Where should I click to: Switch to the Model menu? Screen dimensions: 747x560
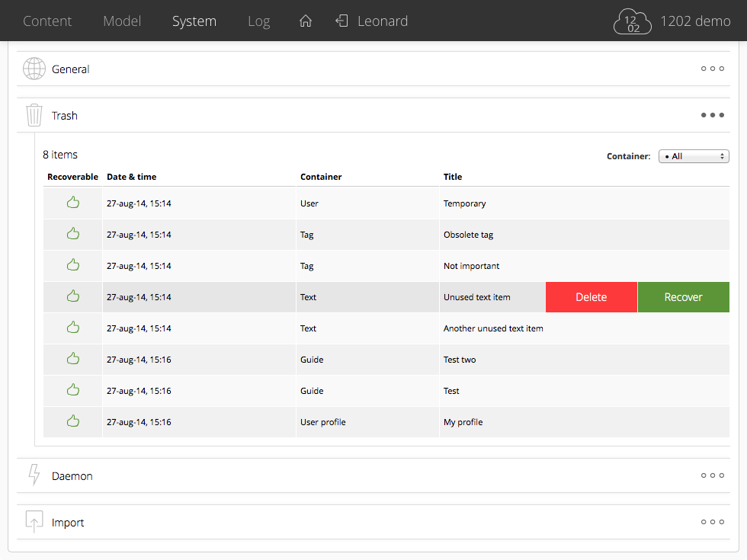pos(122,21)
